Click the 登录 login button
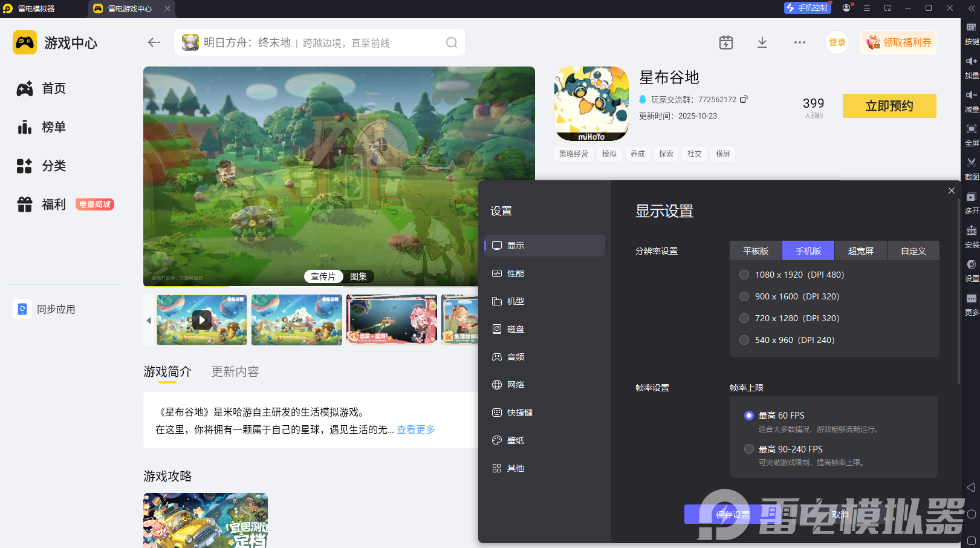The image size is (980, 548). tap(837, 42)
